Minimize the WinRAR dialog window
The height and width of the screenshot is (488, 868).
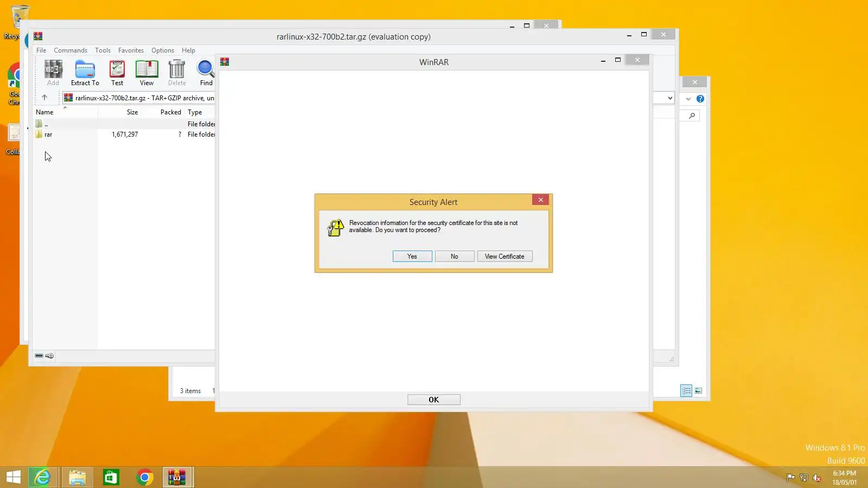[x=603, y=60]
